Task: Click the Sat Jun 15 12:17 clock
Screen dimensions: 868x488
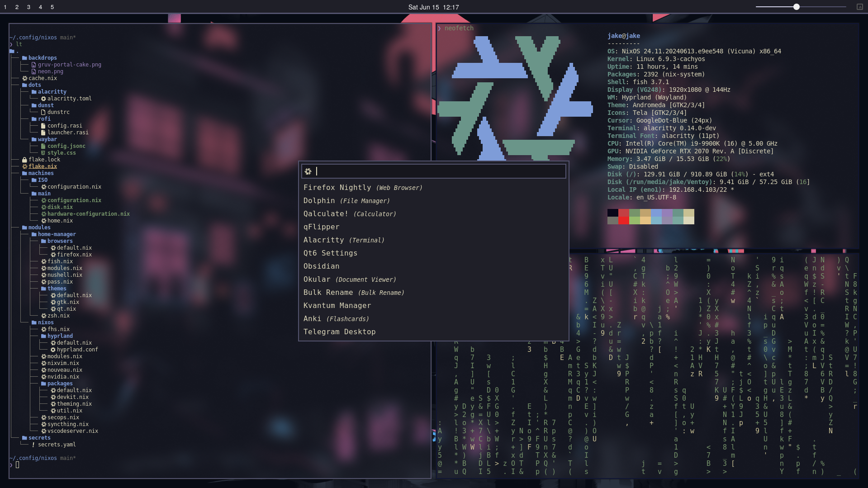Action: (x=433, y=7)
